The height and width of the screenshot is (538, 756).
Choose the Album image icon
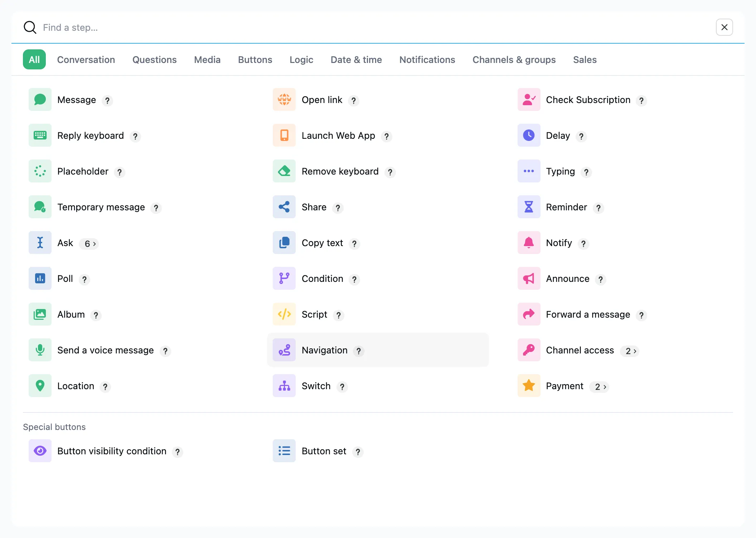point(40,314)
